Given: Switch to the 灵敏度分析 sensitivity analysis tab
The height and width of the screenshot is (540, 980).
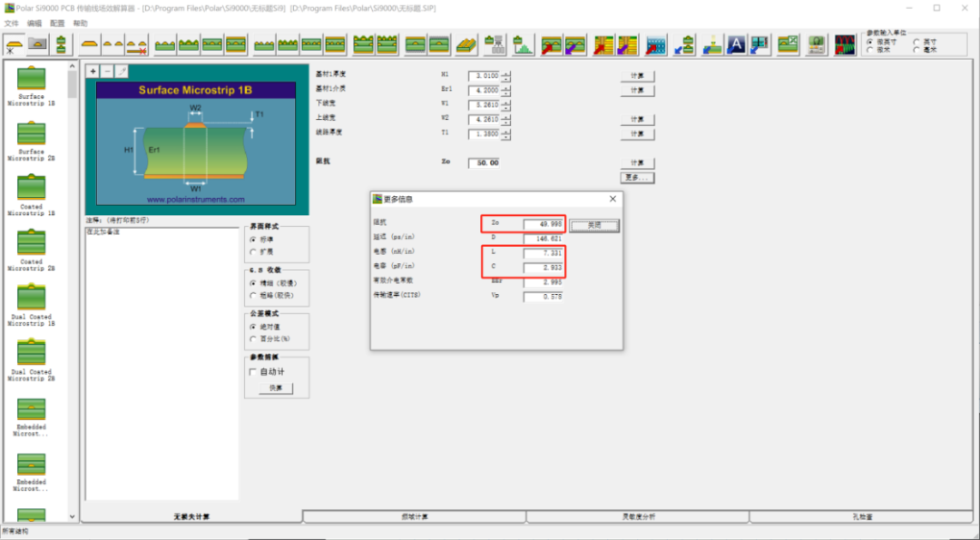Looking at the screenshot, I should coord(638,517).
